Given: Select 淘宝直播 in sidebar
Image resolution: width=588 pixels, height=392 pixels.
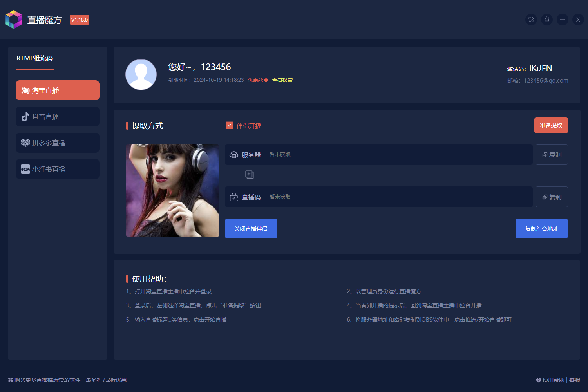Looking at the screenshot, I should (58, 90).
